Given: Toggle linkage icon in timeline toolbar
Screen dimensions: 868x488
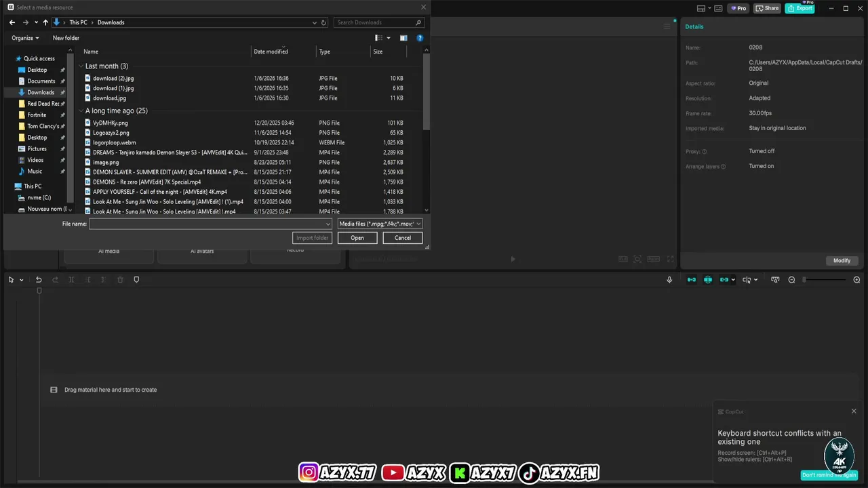Looking at the screenshot, I should 724,280.
